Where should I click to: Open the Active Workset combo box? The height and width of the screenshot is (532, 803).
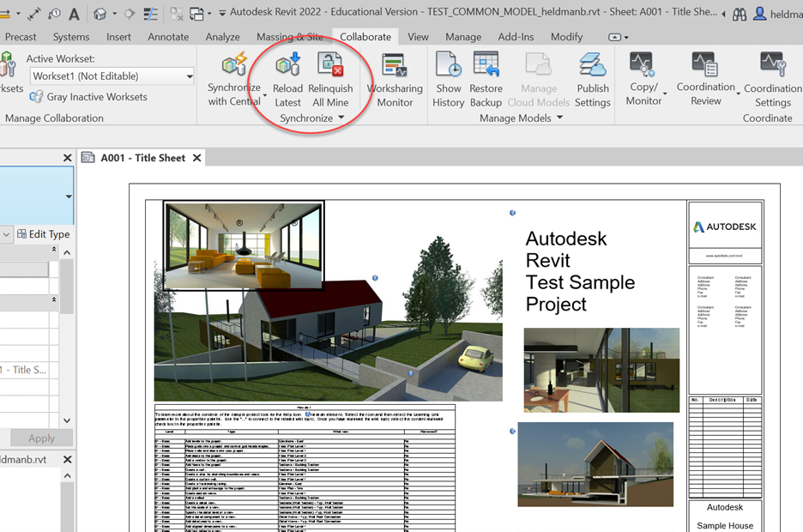112,76
